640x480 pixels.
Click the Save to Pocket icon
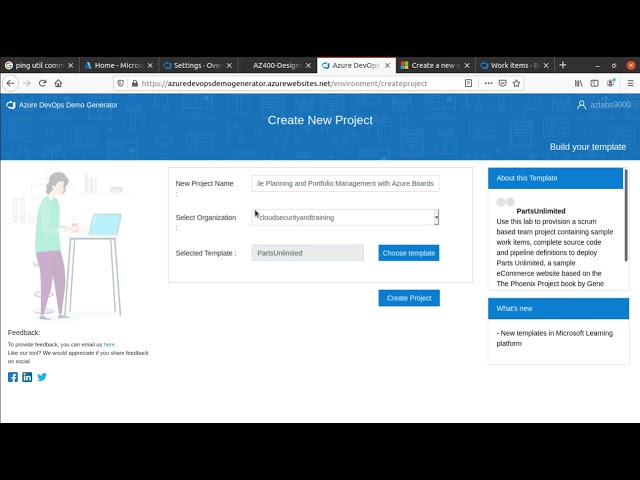coord(502,83)
